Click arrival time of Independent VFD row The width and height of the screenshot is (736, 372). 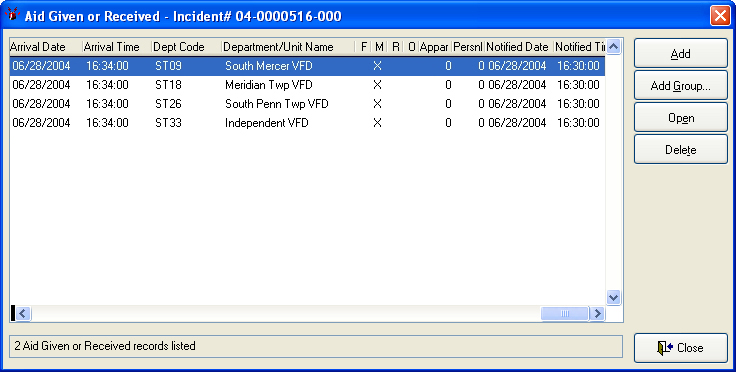[x=107, y=123]
